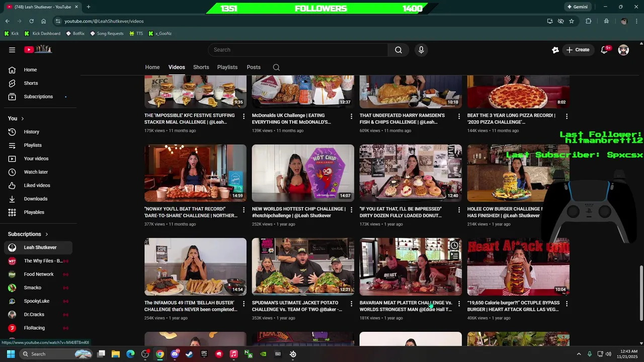Open Gemini in Chrome

[578, 7]
